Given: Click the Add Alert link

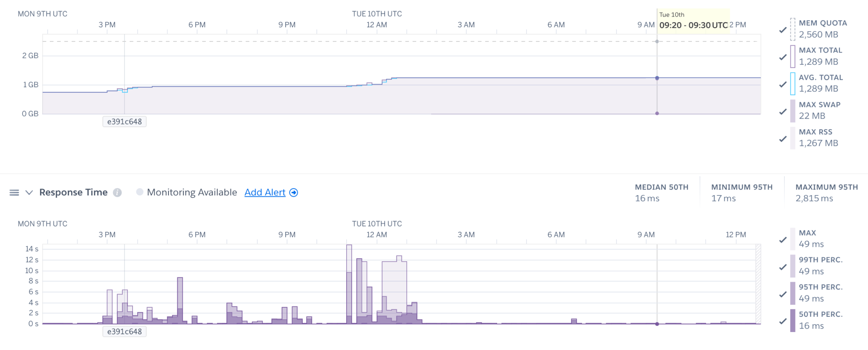Looking at the screenshot, I should click(x=265, y=192).
